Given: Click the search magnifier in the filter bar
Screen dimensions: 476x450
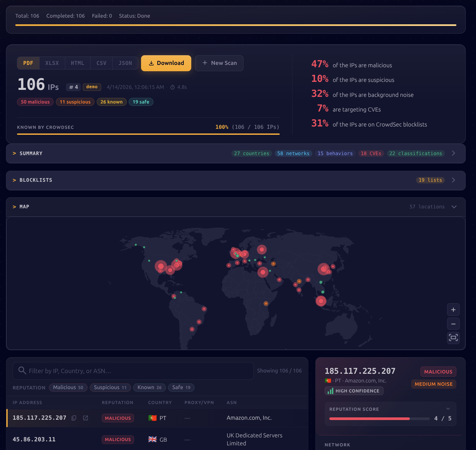Looking at the screenshot, I should (22, 370).
